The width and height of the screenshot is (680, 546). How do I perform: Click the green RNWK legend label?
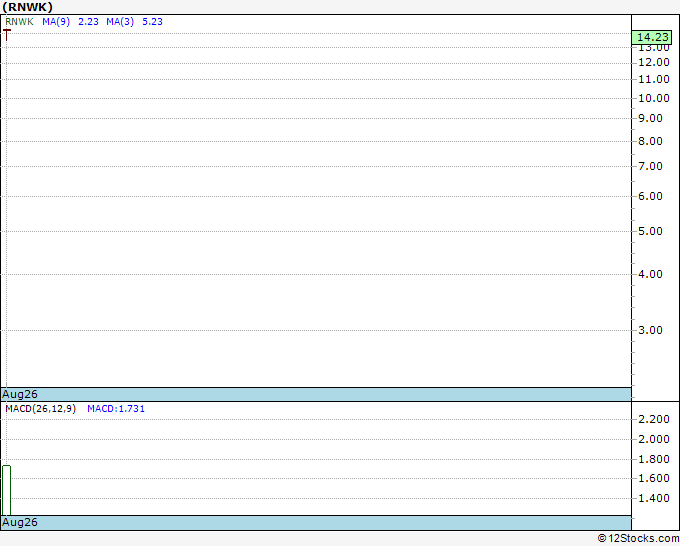[x=19, y=22]
